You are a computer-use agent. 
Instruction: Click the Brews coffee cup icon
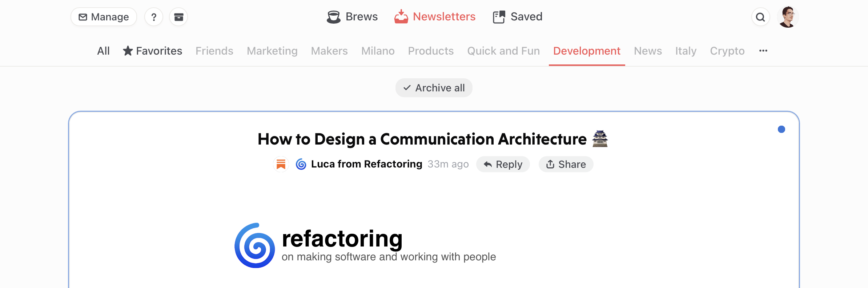(333, 17)
